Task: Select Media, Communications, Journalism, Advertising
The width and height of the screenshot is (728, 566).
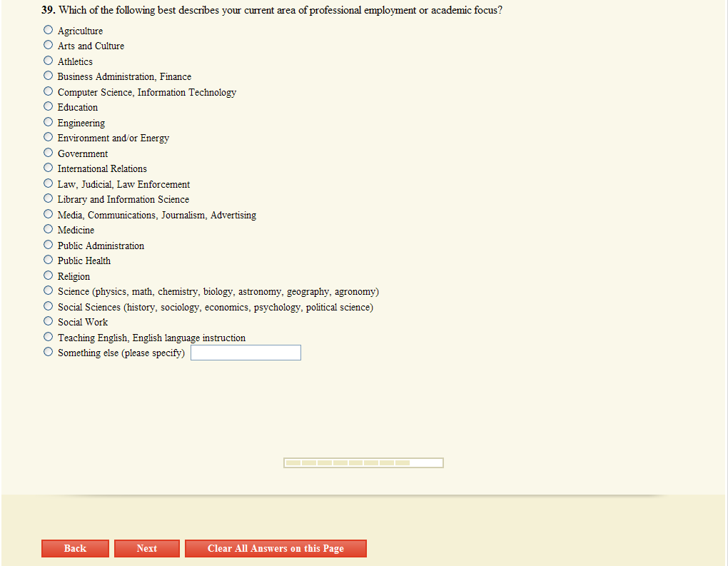Action: (49, 214)
